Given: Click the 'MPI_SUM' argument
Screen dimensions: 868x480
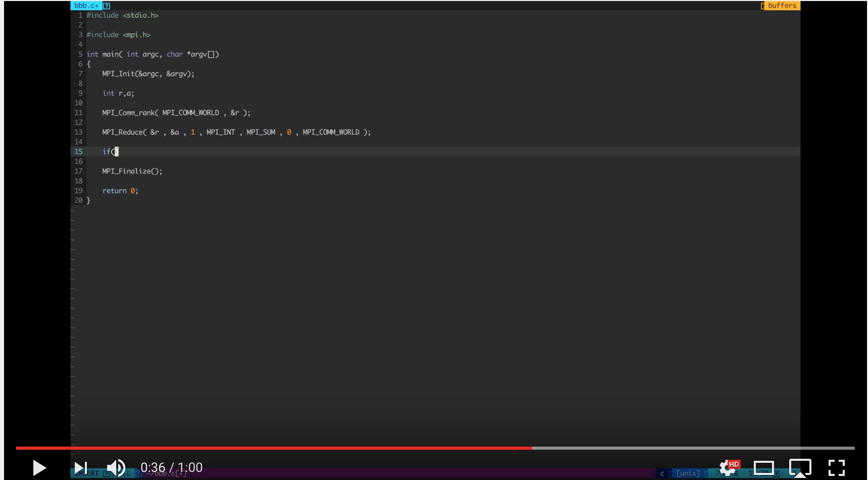Looking at the screenshot, I should tap(261, 132).
